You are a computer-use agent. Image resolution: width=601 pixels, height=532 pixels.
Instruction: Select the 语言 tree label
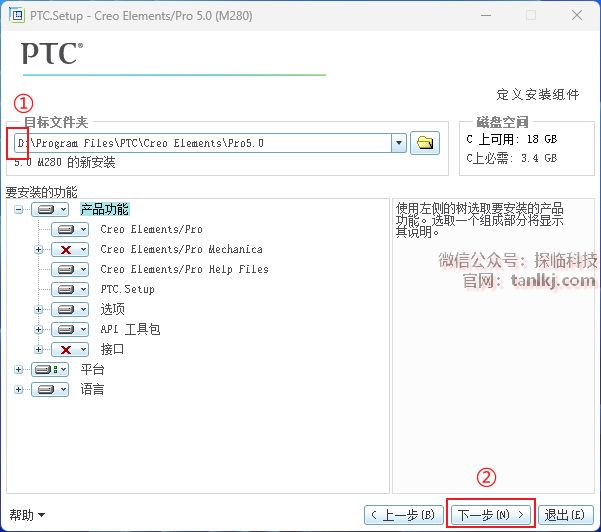[92, 389]
